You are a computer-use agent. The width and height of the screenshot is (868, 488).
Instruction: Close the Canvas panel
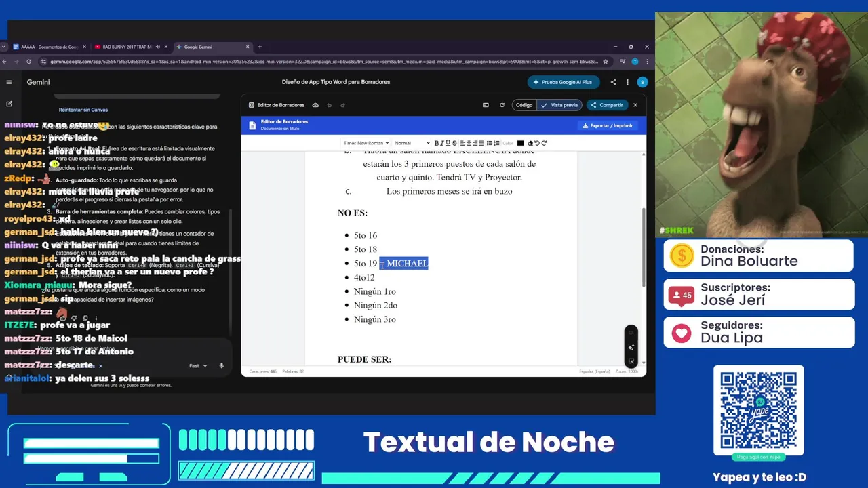[x=635, y=105]
